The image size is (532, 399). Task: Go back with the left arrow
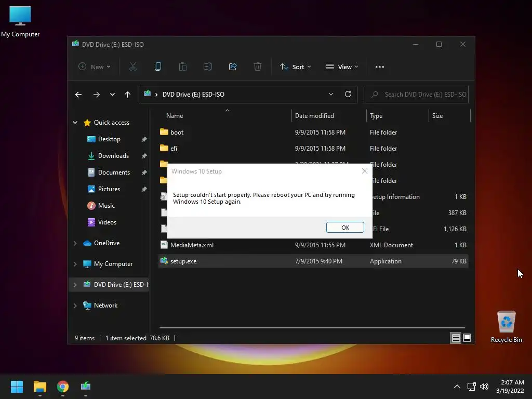click(78, 95)
